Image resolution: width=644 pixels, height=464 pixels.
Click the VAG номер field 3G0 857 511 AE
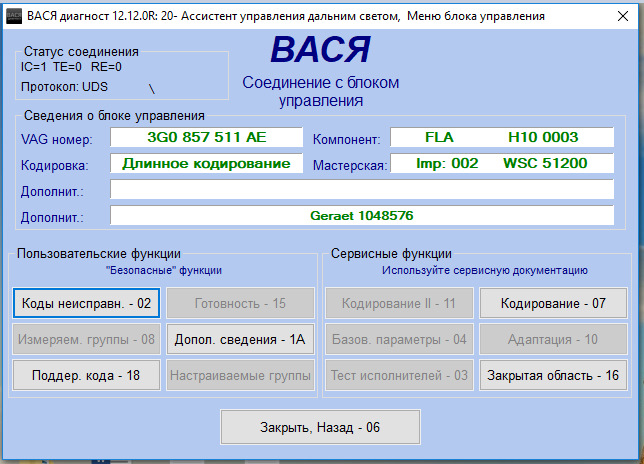click(x=207, y=137)
